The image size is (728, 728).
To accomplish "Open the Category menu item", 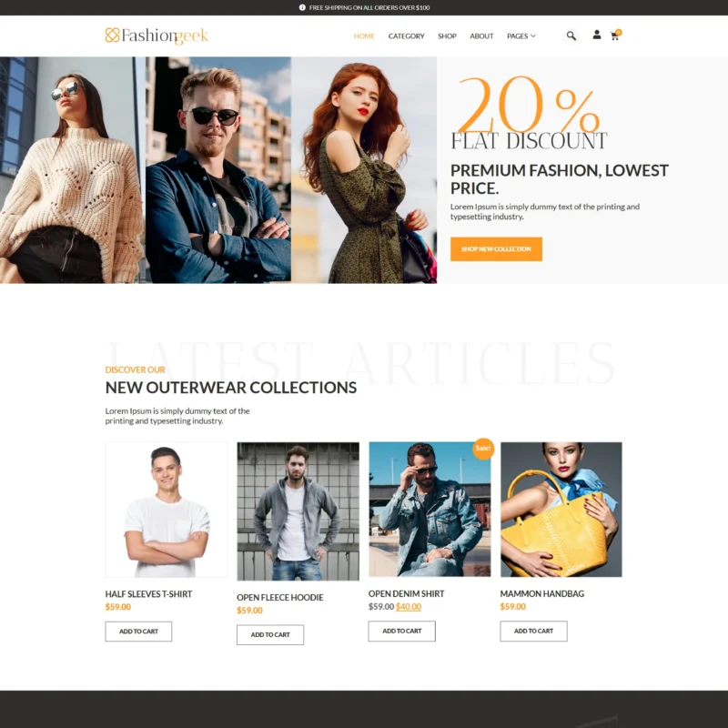I will [x=406, y=36].
